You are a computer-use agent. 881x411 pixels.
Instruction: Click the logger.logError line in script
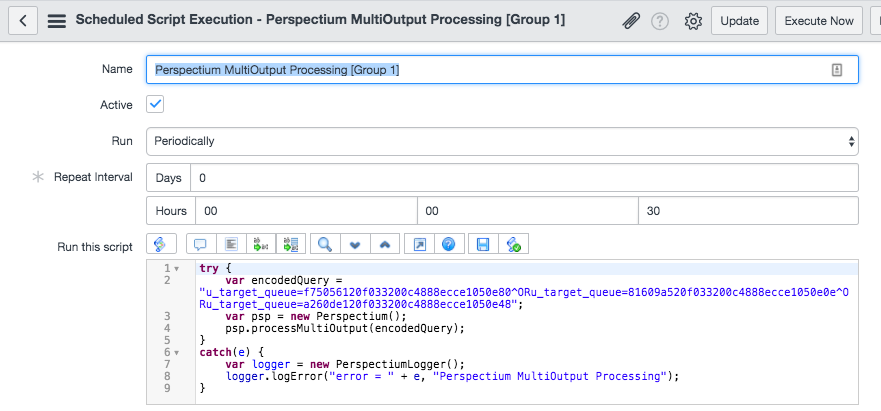452,376
